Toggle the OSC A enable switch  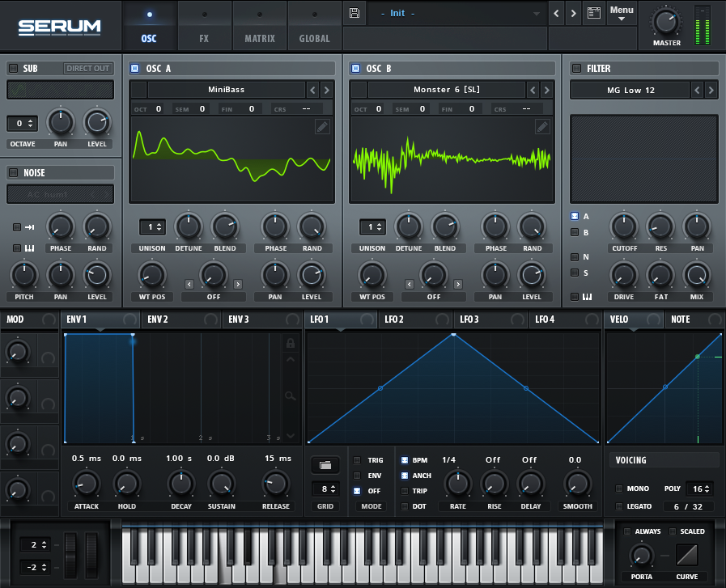pos(134,69)
